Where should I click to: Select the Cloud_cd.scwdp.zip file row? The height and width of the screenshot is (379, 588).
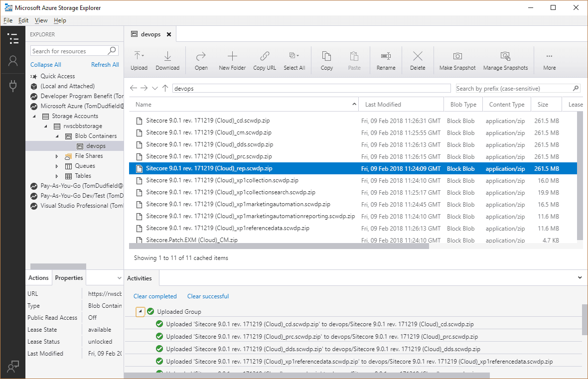[352, 121]
